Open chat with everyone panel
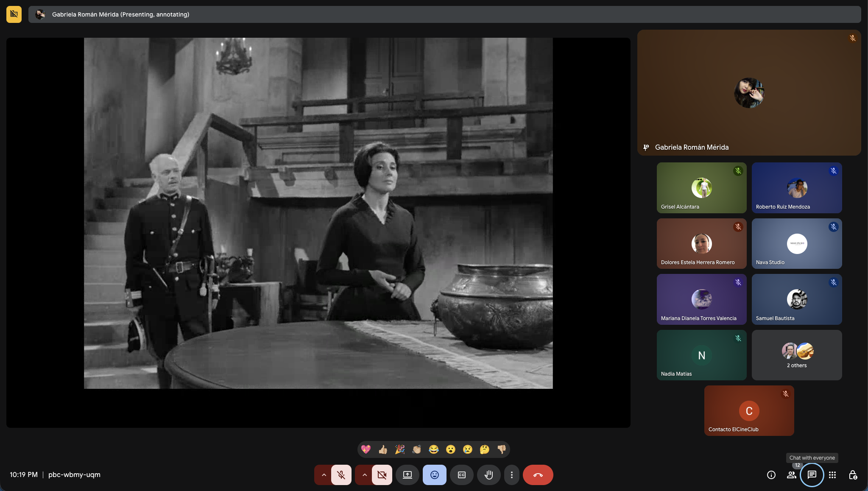The image size is (868, 491). pos(812,474)
